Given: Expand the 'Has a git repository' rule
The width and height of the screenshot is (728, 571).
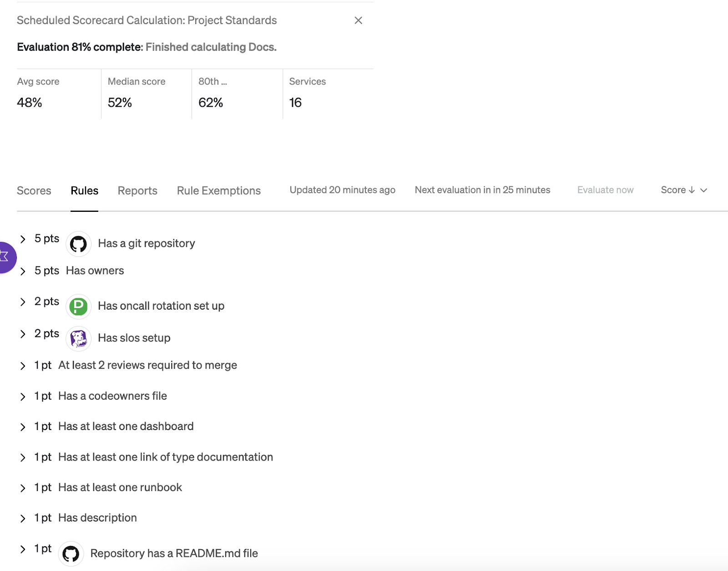Looking at the screenshot, I should click(23, 239).
